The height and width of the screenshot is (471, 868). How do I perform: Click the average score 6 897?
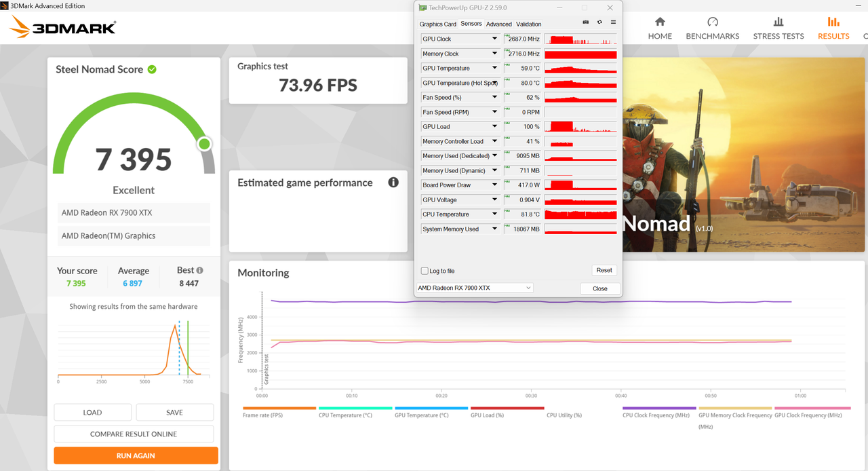(132, 283)
